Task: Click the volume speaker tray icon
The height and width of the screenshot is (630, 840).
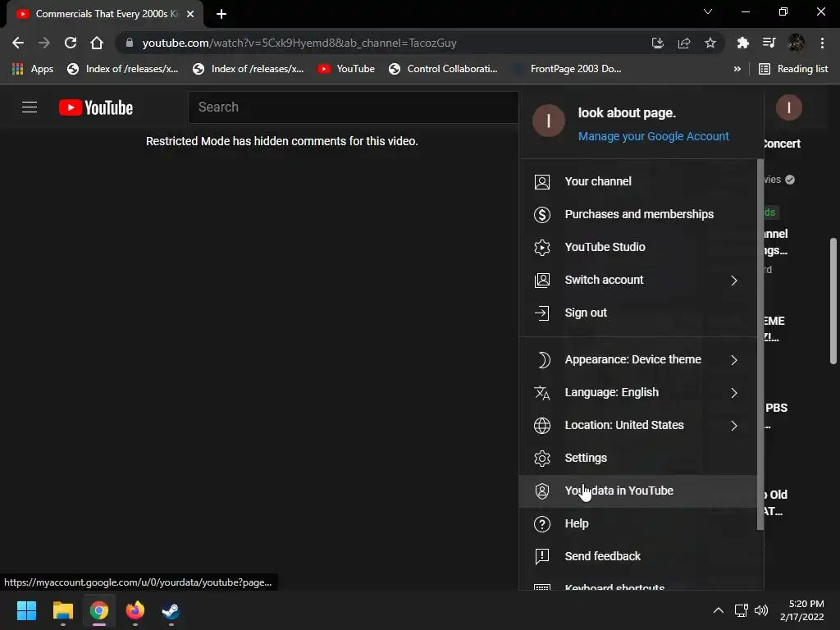Action: pyautogui.click(x=760, y=610)
